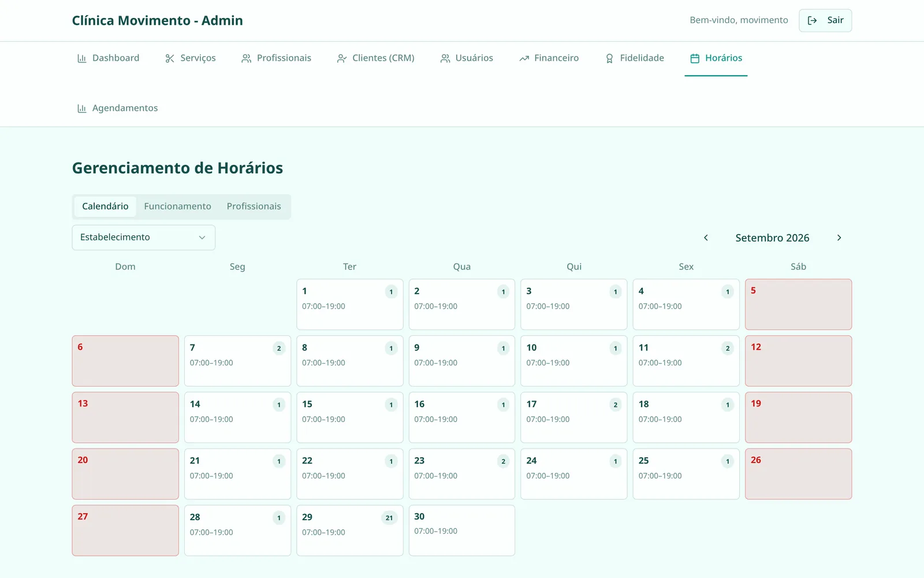
Task: Select closed Saturday day 5
Action: tap(799, 305)
